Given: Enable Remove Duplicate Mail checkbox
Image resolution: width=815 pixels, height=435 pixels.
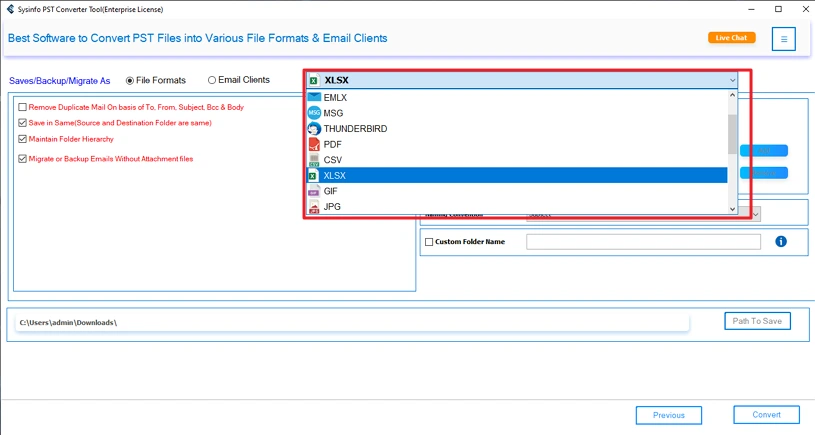Looking at the screenshot, I should click(x=22, y=107).
